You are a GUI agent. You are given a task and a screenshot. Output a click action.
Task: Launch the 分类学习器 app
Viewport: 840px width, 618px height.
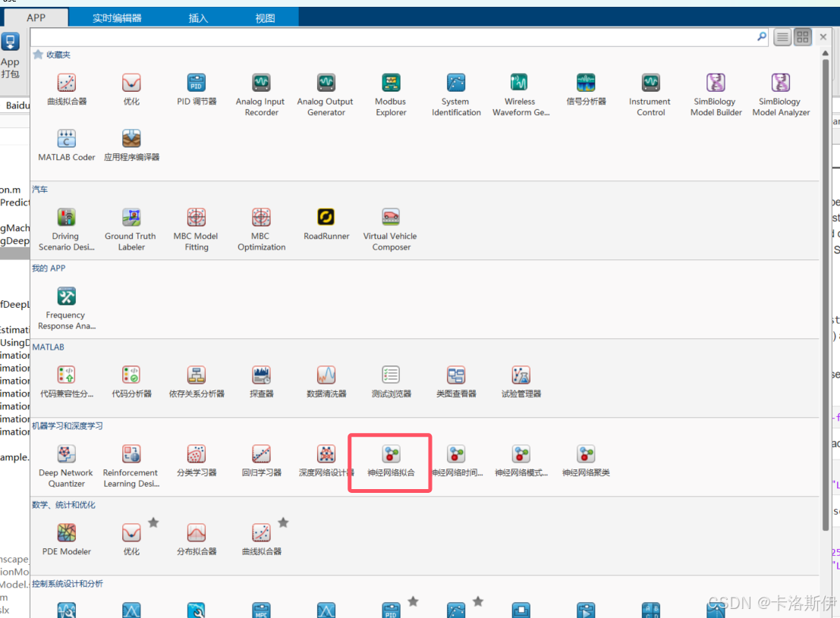[196, 460]
